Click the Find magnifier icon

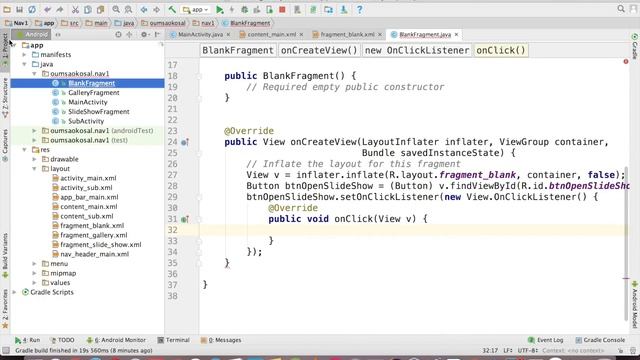[116, 9]
